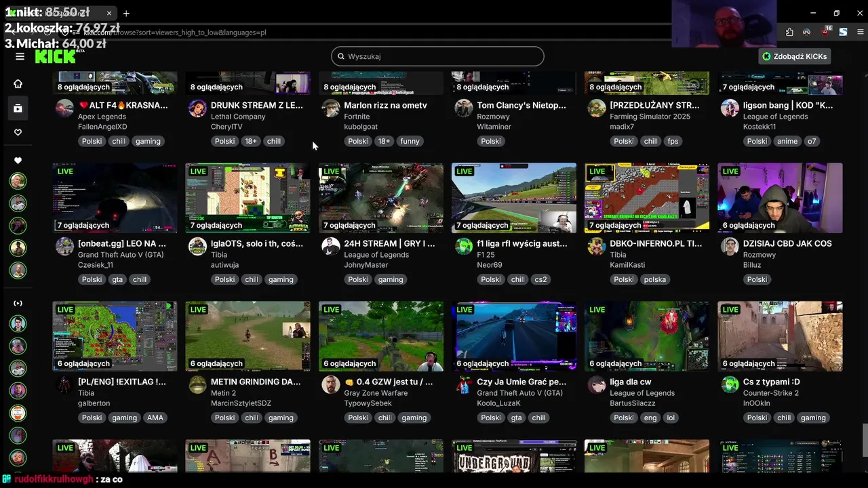Open MarcinSztyletSDZ's channel avatar
868x488 pixels.
click(197, 385)
